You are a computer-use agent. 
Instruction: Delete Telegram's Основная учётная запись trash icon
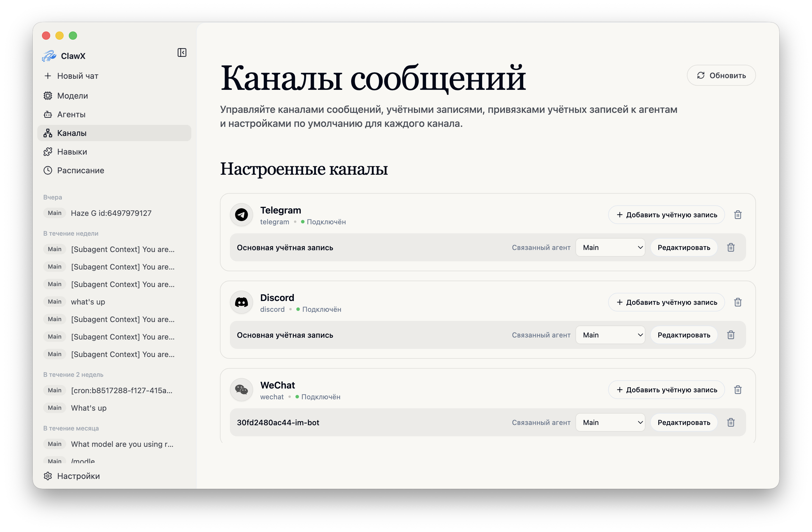pos(730,248)
